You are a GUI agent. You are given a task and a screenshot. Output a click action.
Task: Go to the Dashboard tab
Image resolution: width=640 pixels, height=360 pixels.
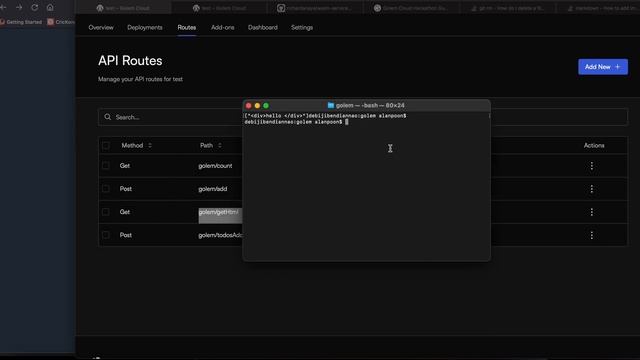coord(262,27)
